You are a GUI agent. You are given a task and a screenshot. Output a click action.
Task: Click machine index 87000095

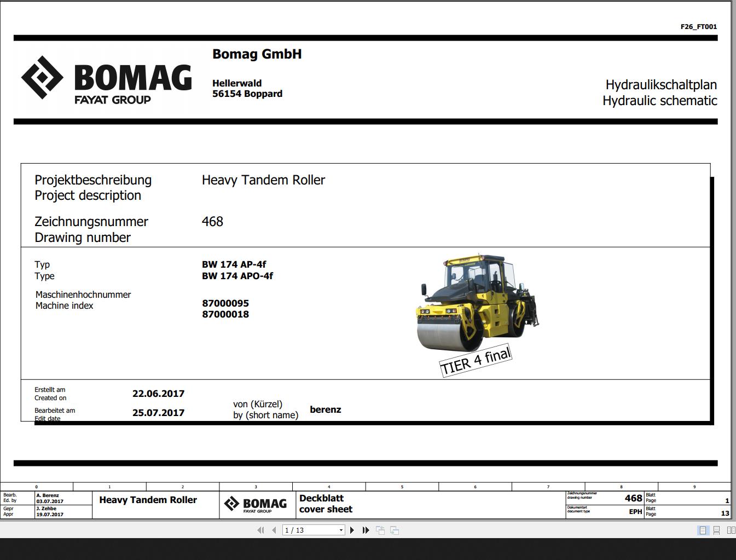pyautogui.click(x=225, y=303)
